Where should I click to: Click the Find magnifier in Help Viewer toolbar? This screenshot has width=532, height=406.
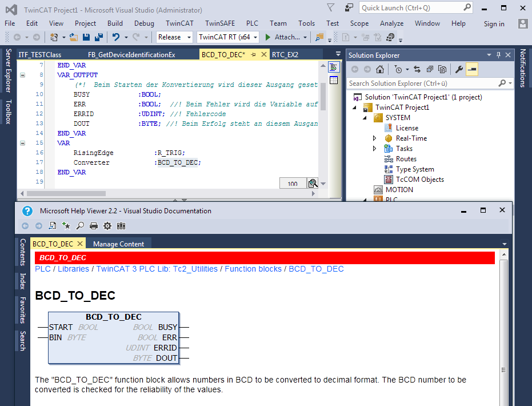click(x=80, y=226)
